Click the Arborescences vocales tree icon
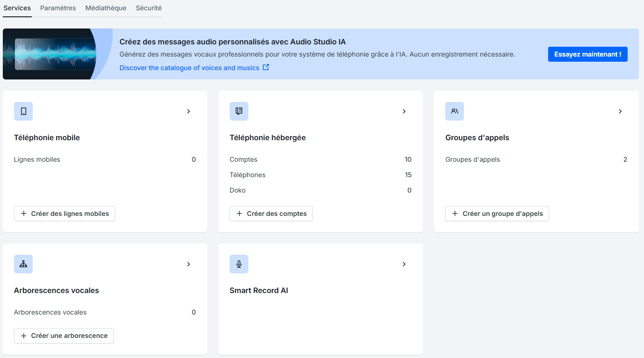 pyautogui.click(x=23, y=264)
